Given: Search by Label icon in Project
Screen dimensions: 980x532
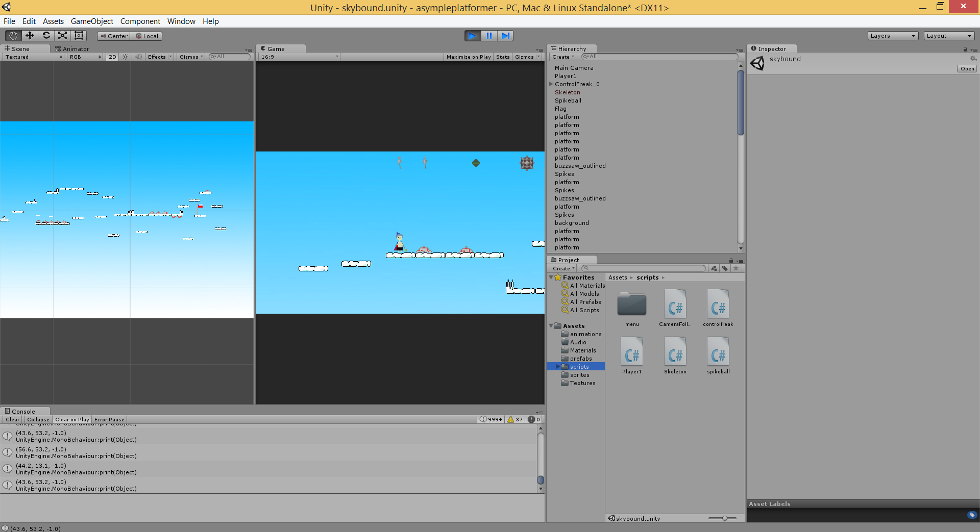Looking at the screenshot, I should [x=725, y=269].
